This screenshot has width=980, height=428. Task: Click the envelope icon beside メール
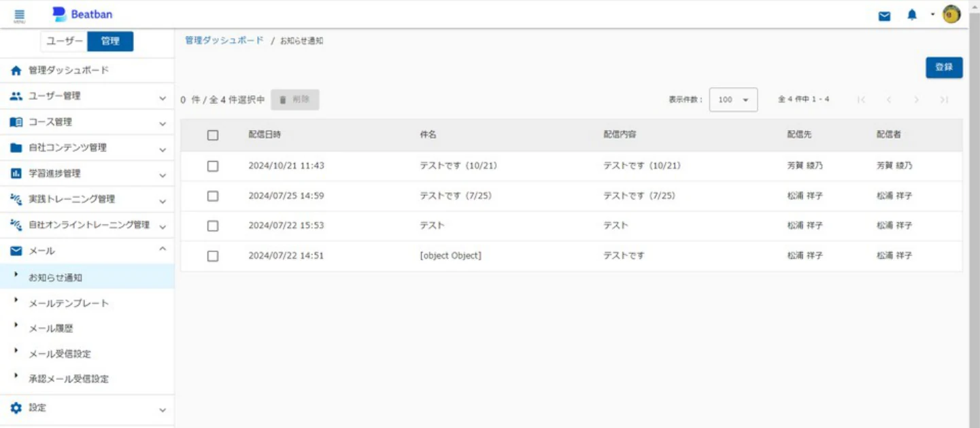16,251
